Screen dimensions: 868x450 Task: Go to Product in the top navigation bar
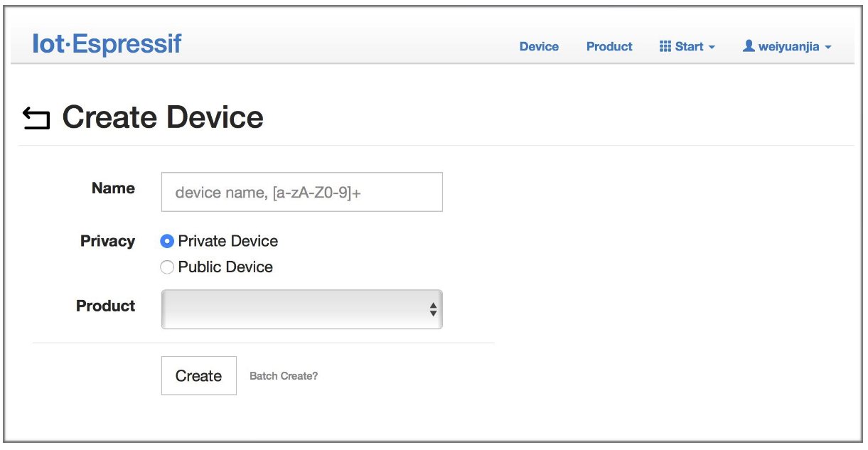[609, 47]
